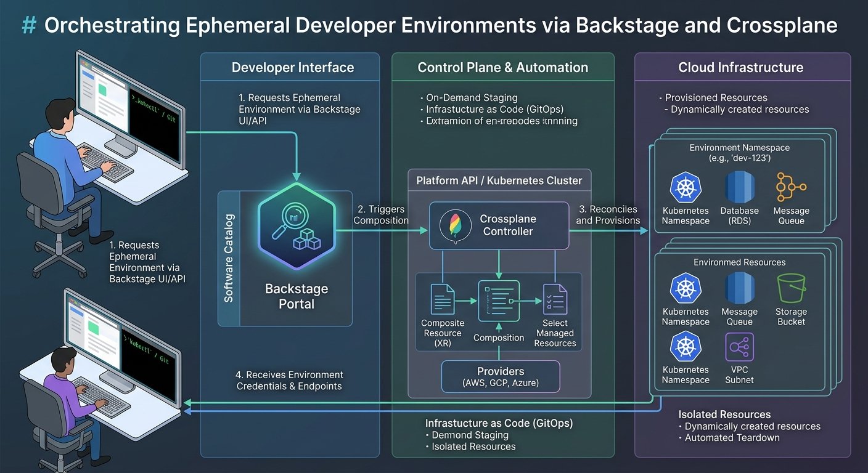Open the Software Catalog vertical tab
Image resolution: width=868 pixels, height=473 pixels.
(x=229, y=258)
